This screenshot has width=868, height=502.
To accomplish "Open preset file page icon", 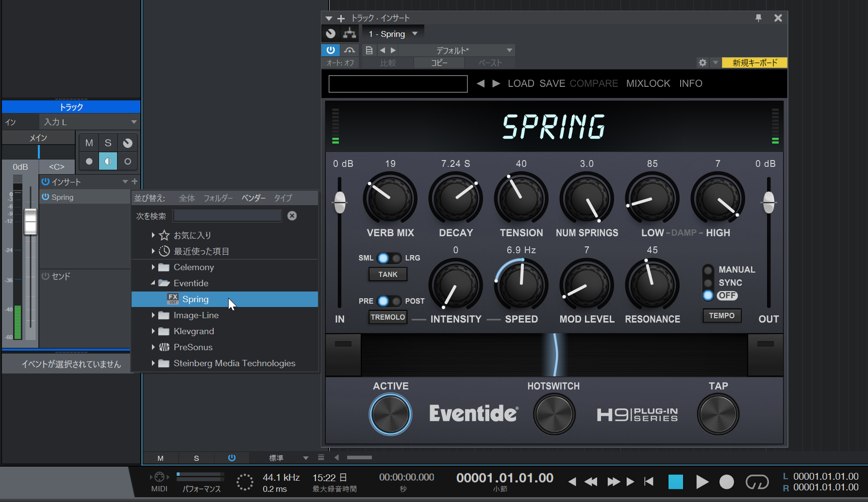I will [x=369, y=50].
